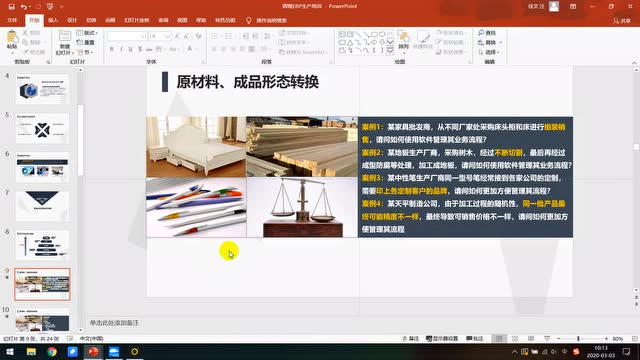This screenshot has height=360, width=640.
Task: Click the PowerPoint taskbar icon
Action: [x=93, y=351]
